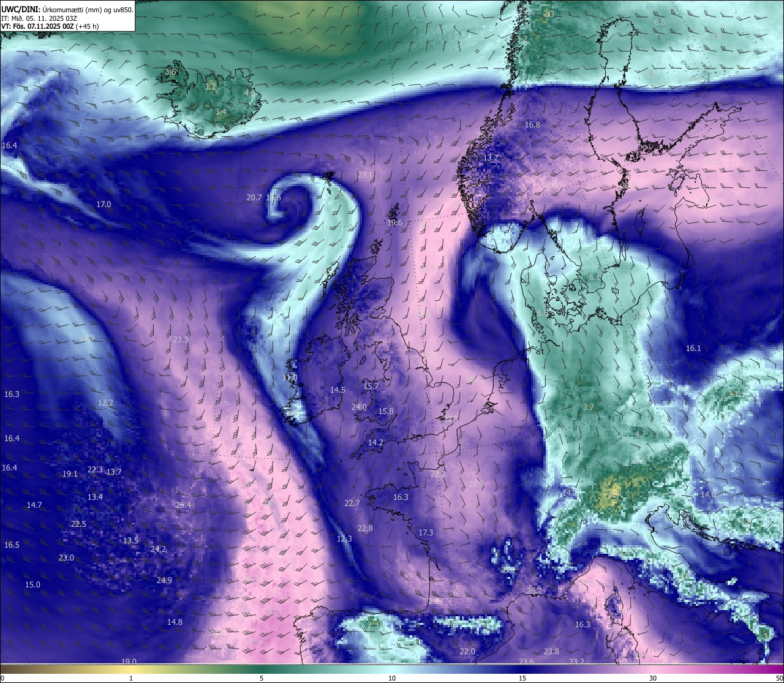Click the 3.7 value over Germany
The image size is (784, 683).
coord(589,407)
